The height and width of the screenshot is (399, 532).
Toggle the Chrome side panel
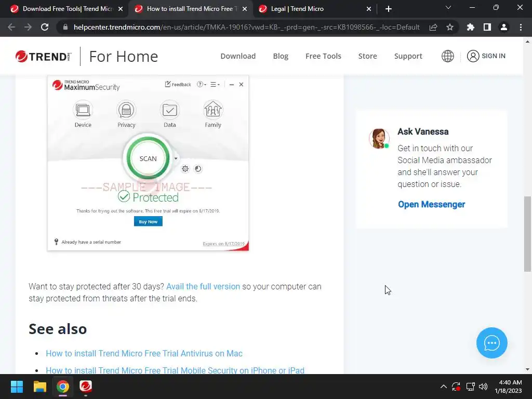click(x=487, y=27)
